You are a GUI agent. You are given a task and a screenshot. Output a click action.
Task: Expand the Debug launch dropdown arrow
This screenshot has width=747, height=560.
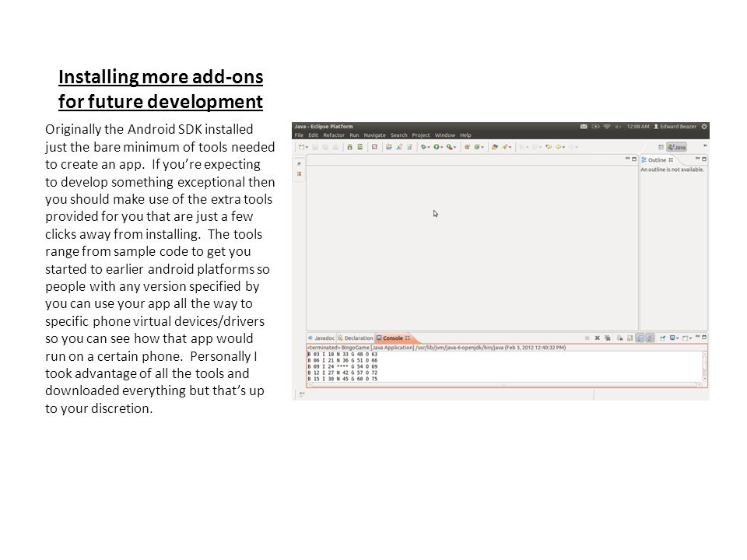[x=429, y=147]
